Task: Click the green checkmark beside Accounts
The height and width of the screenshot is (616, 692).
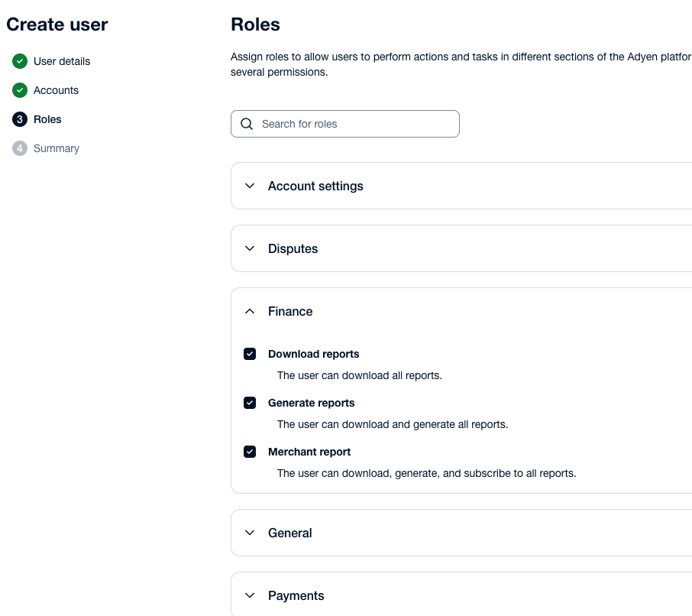Action: tap(20, 90)
